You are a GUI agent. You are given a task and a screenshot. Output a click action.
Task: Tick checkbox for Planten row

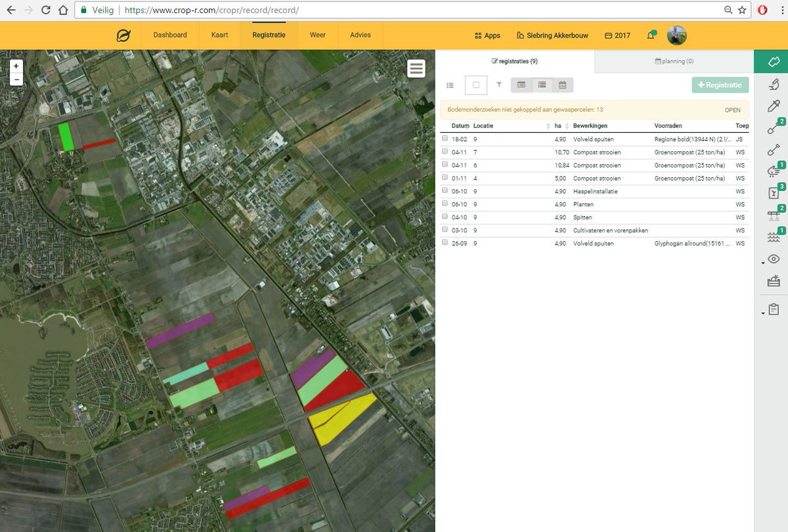[x=445, y=204]
